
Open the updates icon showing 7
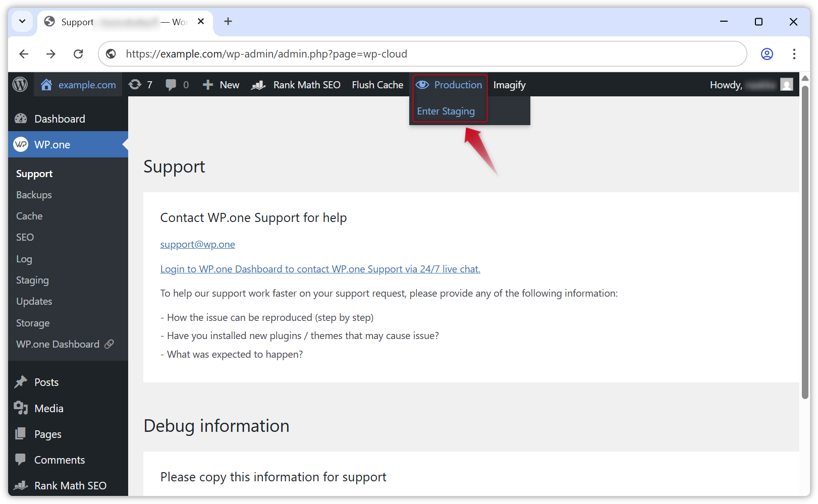(135, 84)
